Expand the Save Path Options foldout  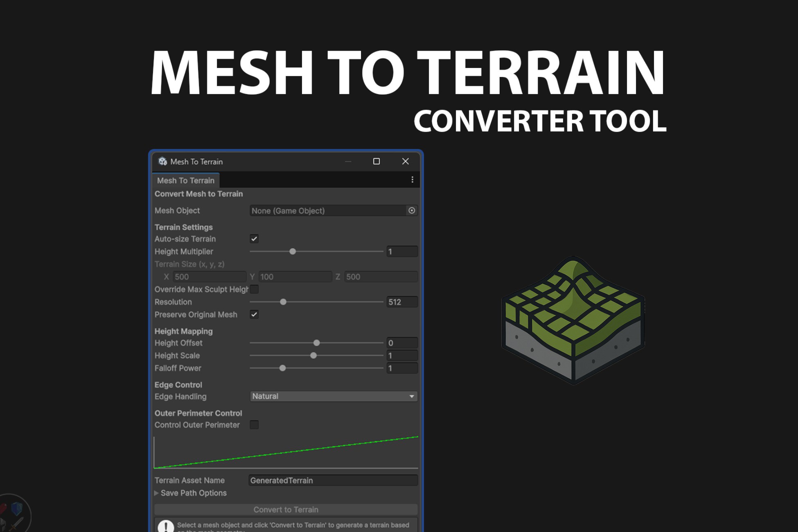[x=157, y=493]
